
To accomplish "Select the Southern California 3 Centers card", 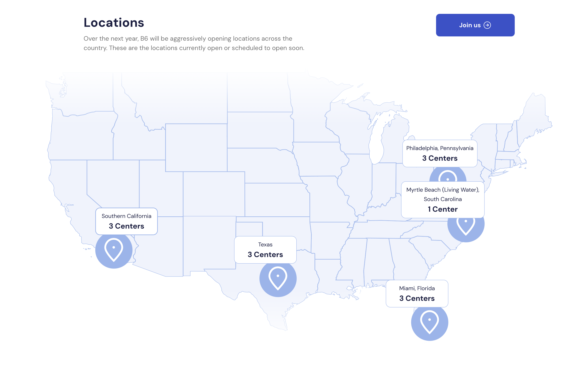I will coord(126,221).
